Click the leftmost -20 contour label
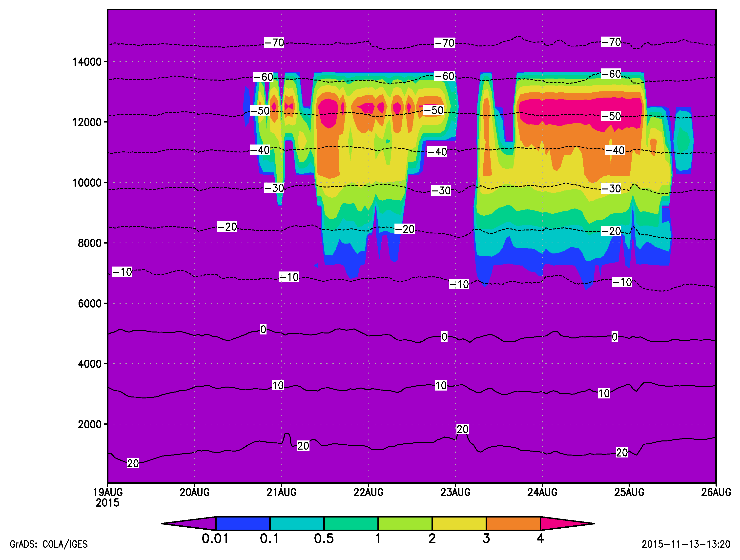This screenshot has width=740, height=560. point(227,227)
